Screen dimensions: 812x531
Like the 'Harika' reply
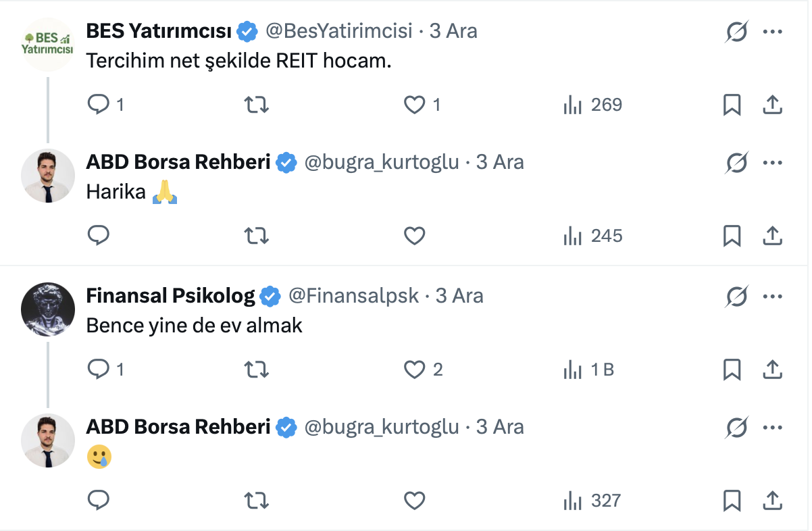pos(414,236)
